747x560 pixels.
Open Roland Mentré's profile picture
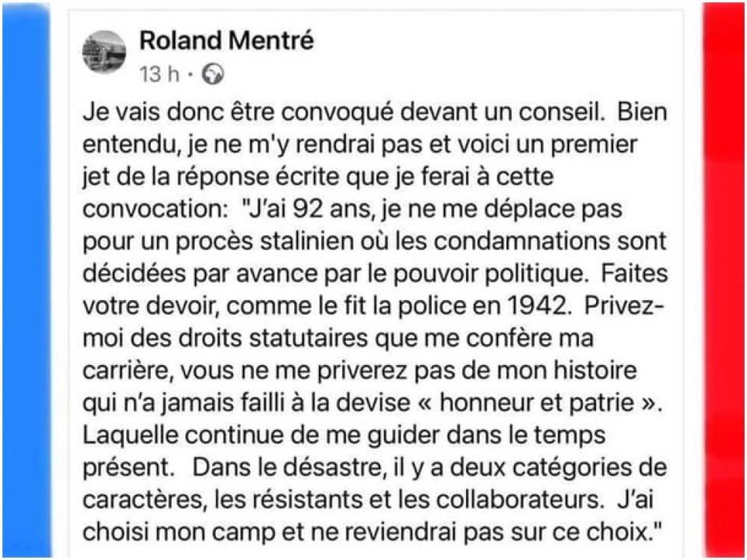pos(105,52)
